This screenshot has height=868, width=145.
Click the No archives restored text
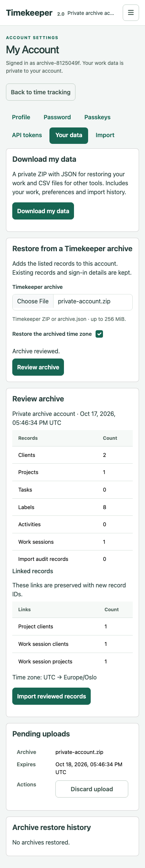pyautogui.click(x=41, y=842)
